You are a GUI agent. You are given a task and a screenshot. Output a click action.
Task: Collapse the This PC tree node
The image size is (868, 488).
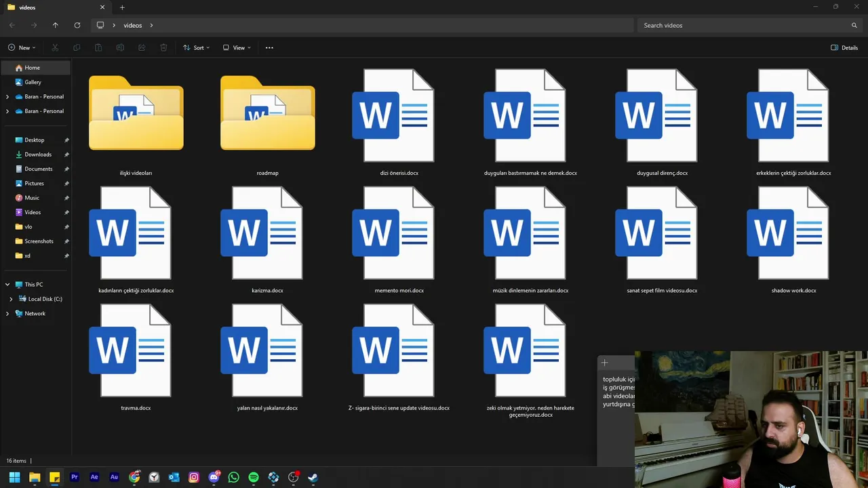pyautogui.click(x=7, y=285)
